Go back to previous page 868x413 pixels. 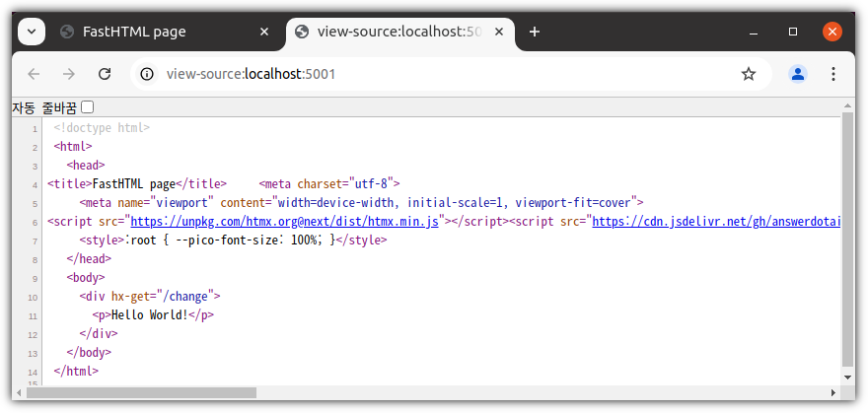click(x=34, y=74)
